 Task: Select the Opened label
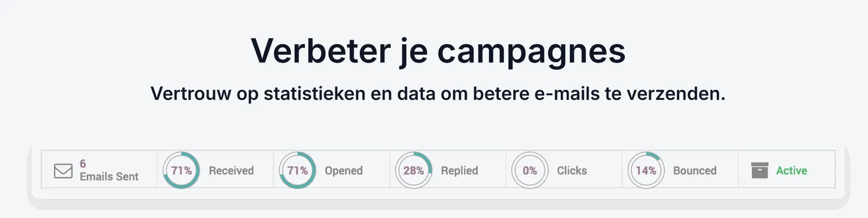[x=344, y=171]
